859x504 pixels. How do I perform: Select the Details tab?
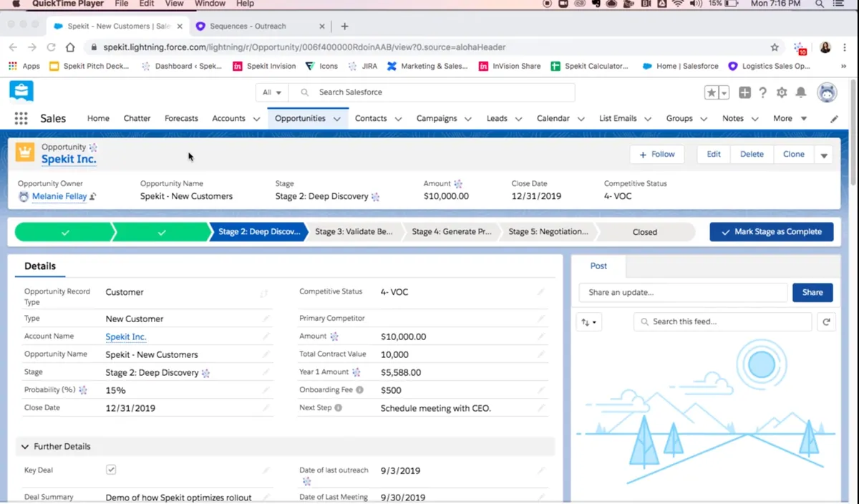[40, 266]
